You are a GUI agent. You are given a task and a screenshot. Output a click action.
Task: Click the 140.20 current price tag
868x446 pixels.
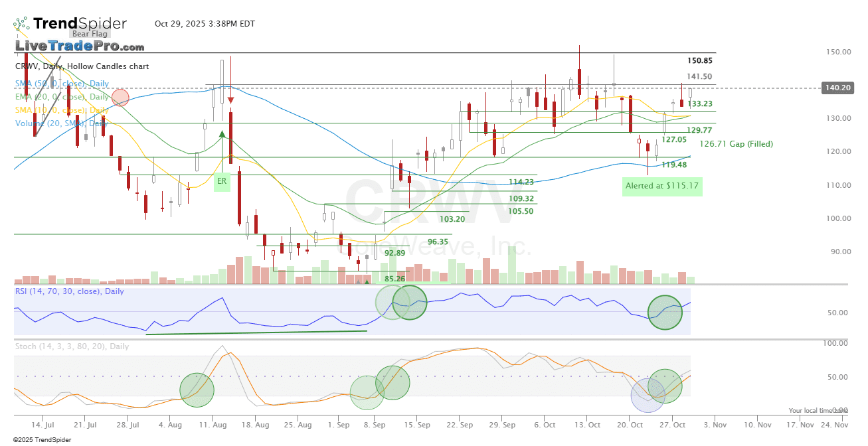[x=836, y=88]
